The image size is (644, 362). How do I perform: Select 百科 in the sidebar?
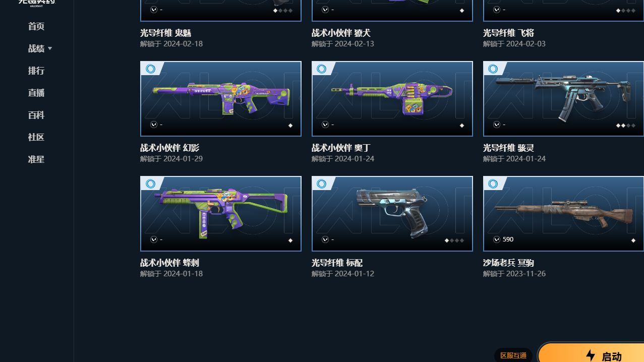36,115
